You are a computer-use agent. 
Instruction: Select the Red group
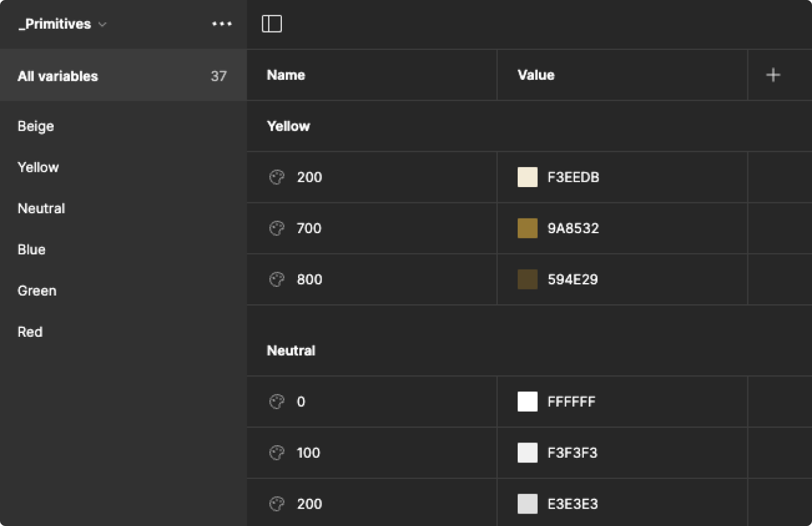pos(30,332)
